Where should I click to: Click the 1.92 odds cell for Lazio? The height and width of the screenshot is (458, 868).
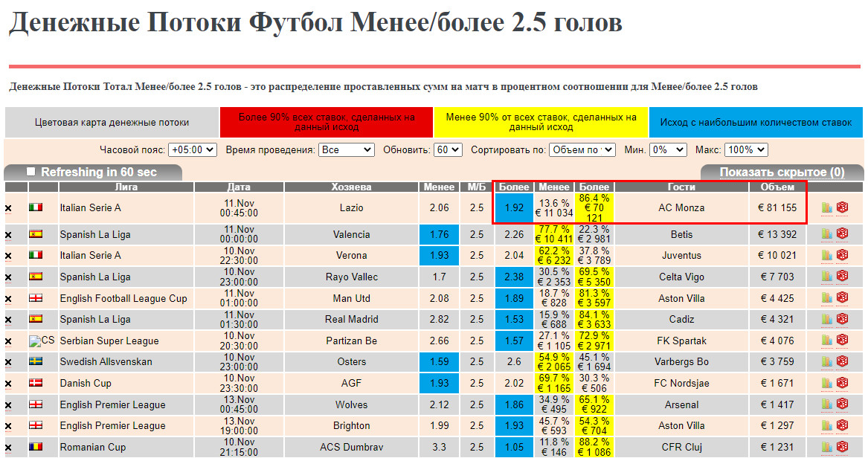[514, 208]
